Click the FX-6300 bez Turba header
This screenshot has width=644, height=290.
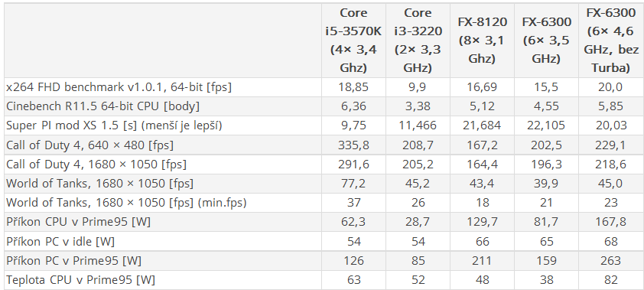tap(611, 41)
